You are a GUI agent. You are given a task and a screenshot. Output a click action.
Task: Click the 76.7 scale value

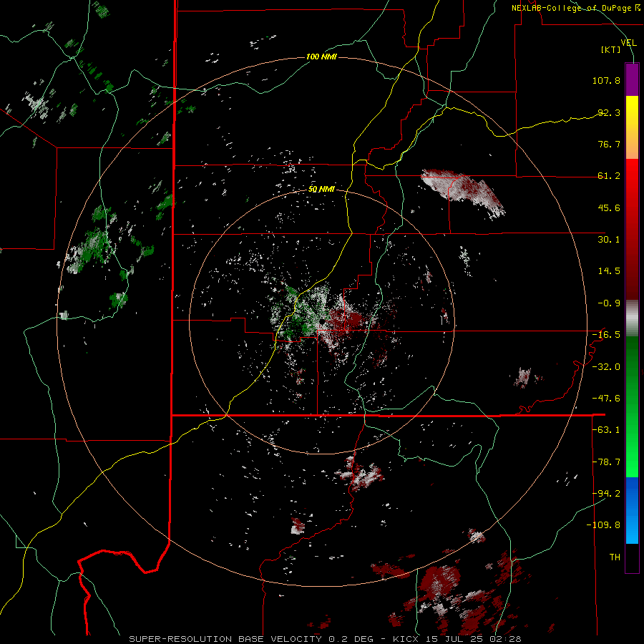tap(609, 144)
